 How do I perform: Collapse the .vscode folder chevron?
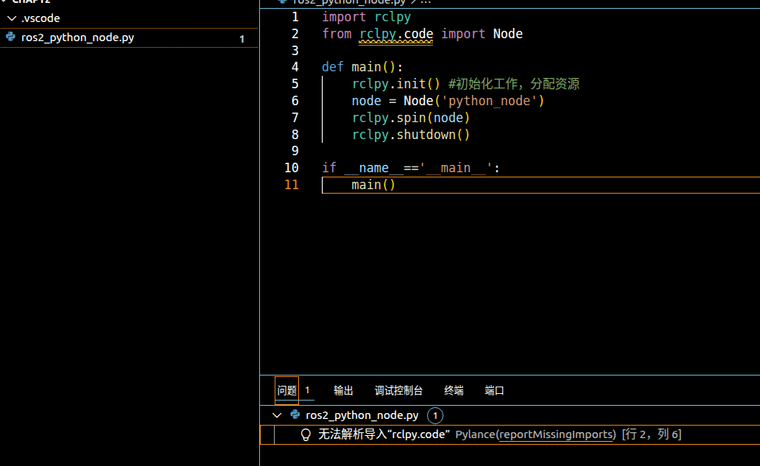[12, 18]
